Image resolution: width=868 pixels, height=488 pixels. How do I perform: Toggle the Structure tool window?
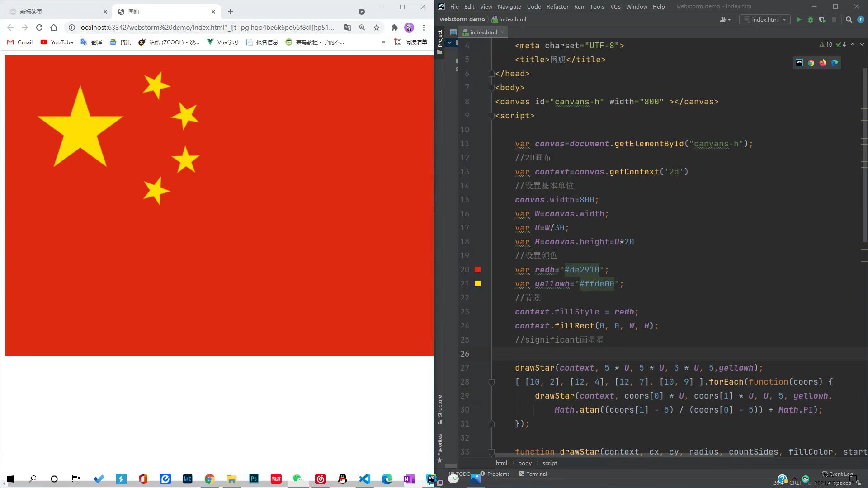coord(439,409)
